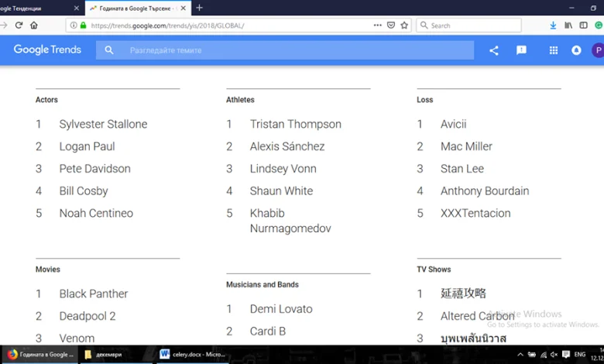Click Cardi B entry
Screen dimensions: 604x364
coord(268,331)
